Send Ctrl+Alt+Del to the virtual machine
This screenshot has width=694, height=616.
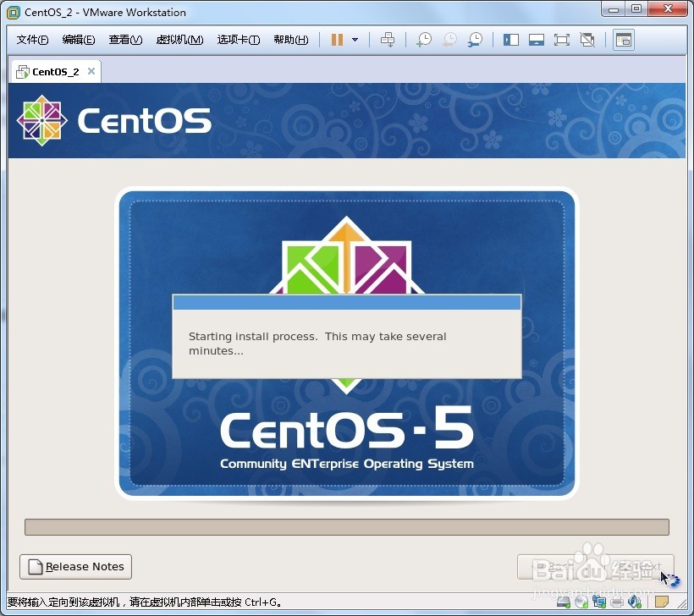pyautogui.click(x=388, y=40)
